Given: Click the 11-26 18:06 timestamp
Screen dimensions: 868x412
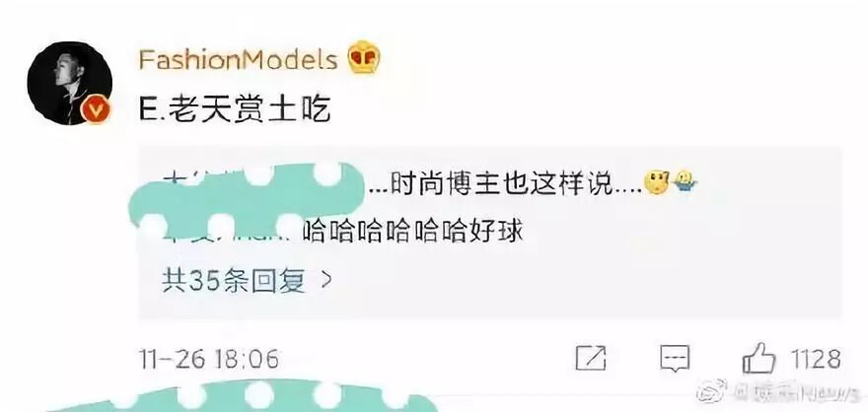Looking at the screenshot, I should coord(208,360).
